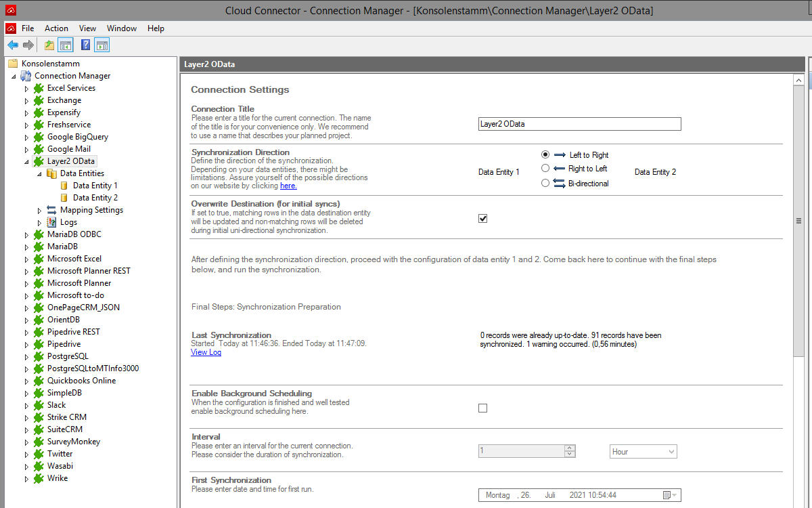Click the Google Mail connection icon
This screenshot has height=508, width=812.
39,149
